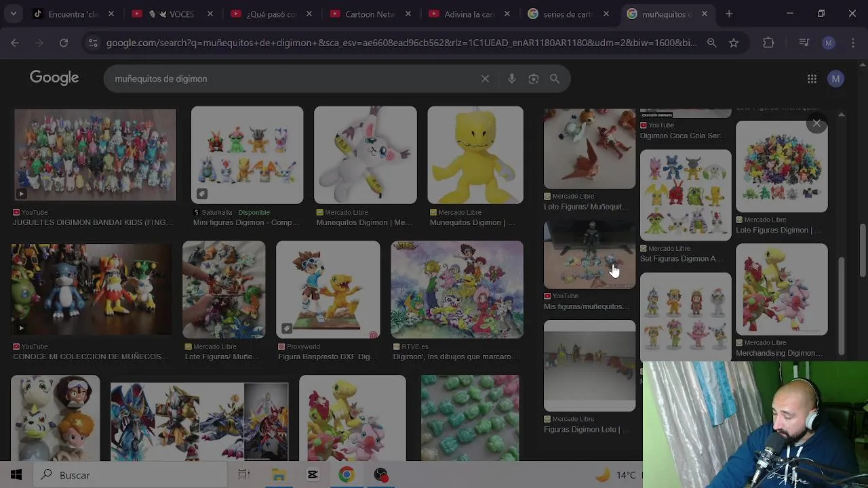868x488 pixels.
Task: Open 'Digimon', los dibujos que marcaro' link
Action: click(x=455, y=357)
